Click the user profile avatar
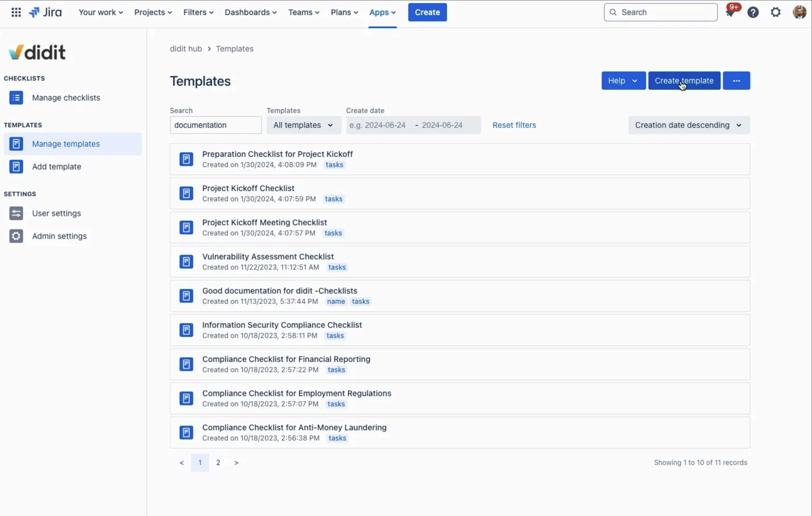 (x=799, y=13)
